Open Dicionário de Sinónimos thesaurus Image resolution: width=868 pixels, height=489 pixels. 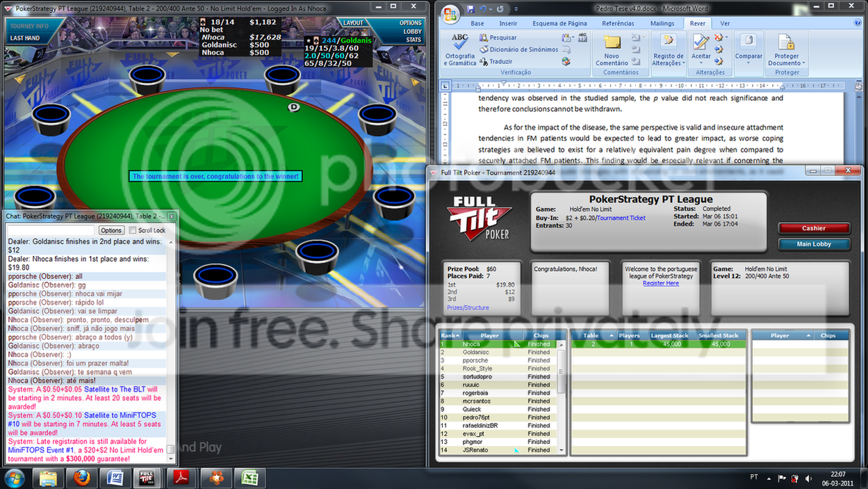click(518, 49)
